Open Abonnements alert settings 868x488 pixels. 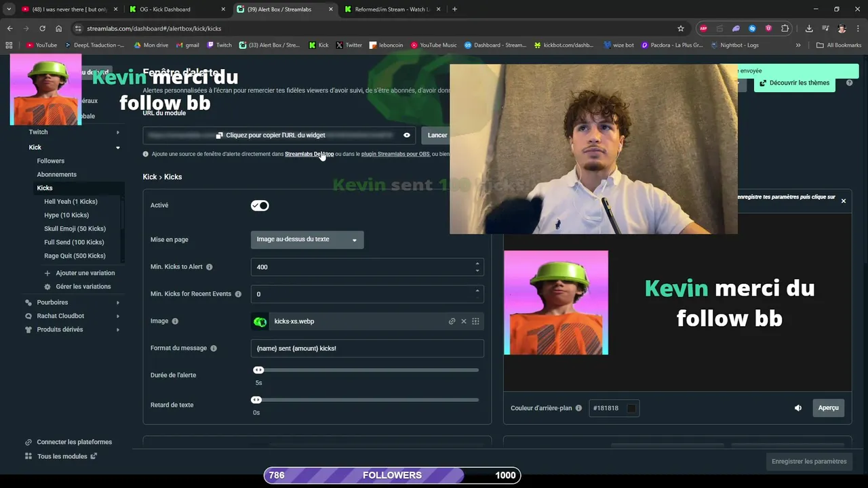coord(57,174)
